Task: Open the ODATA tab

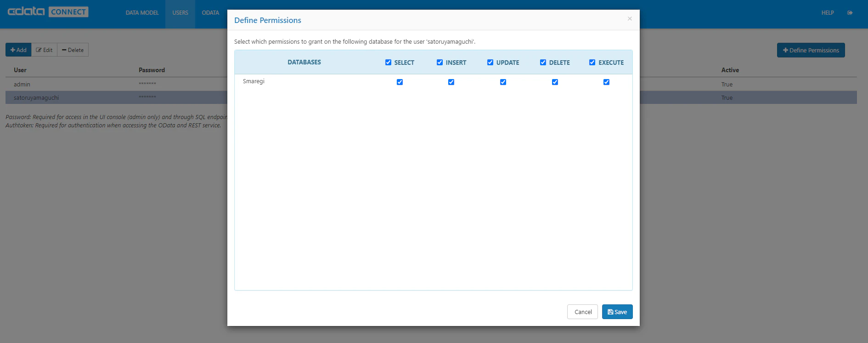Action: [x=210, y=13]
